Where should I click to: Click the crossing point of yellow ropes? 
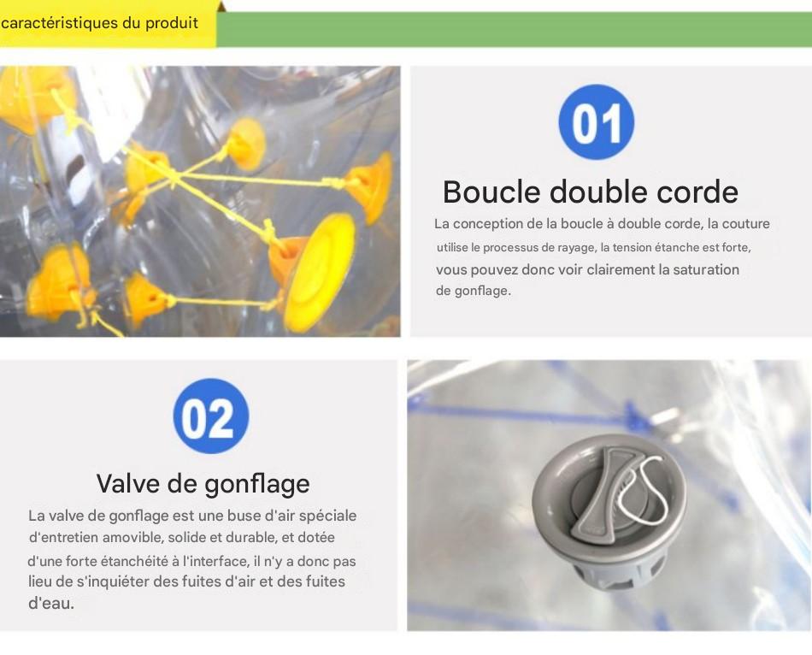pos(174,178)
